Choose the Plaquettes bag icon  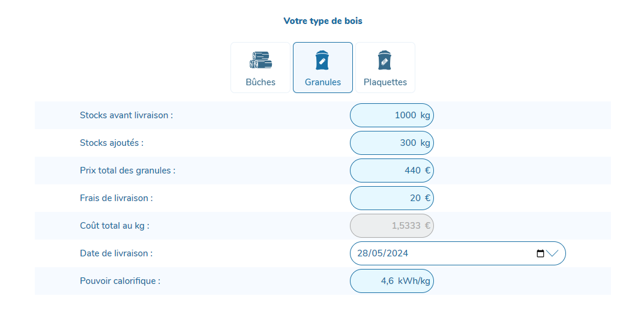(x=385, y=60)
